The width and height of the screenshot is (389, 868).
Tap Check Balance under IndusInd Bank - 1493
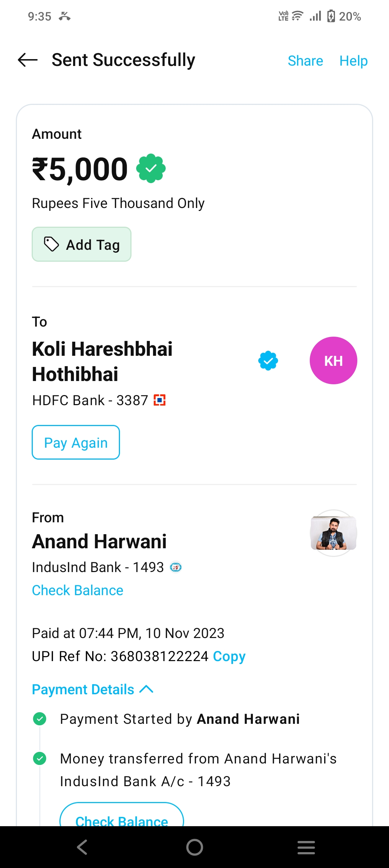[x=77, y=590]
